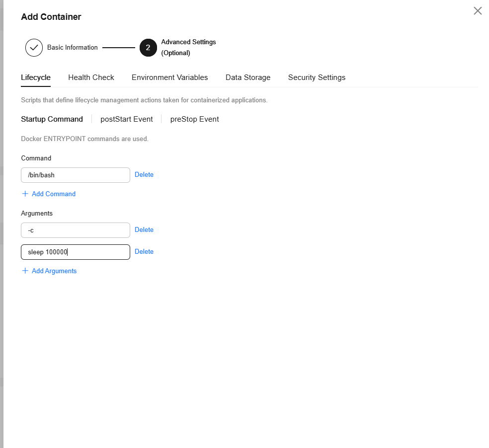
Task: Focus the /bin/bash command field
Action: coord(76,175)
